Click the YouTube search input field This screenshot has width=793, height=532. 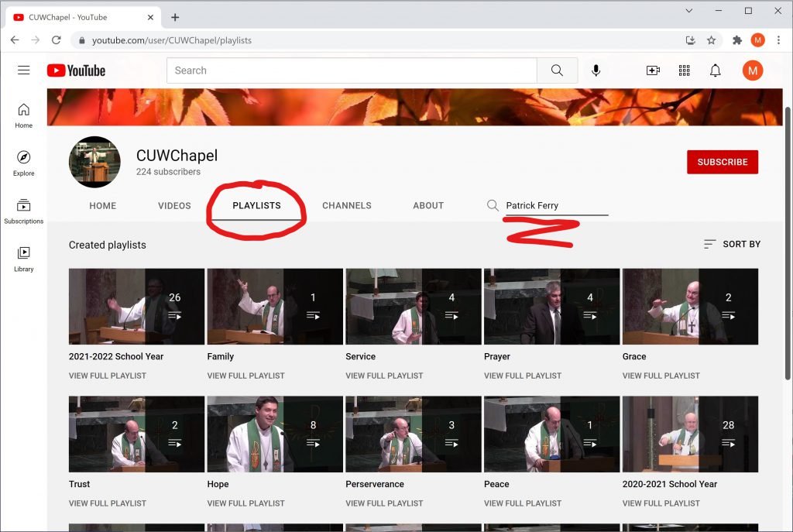(x=352, y=70)
